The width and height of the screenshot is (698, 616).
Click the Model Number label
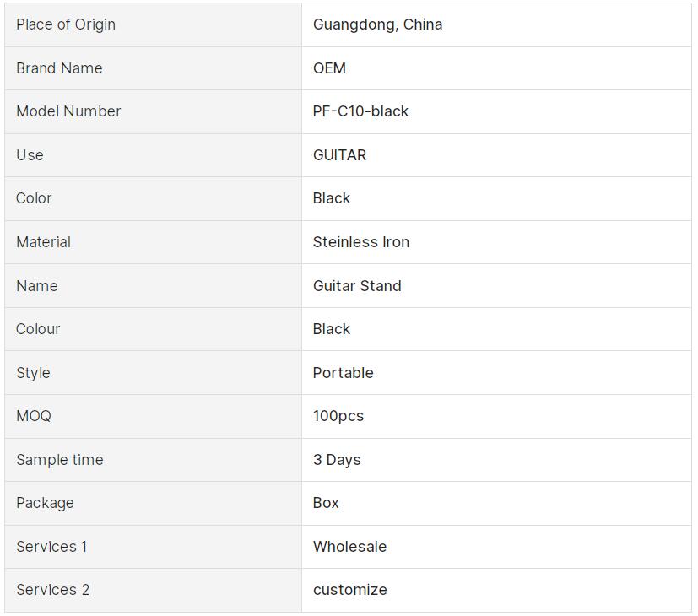pos(68,111)
